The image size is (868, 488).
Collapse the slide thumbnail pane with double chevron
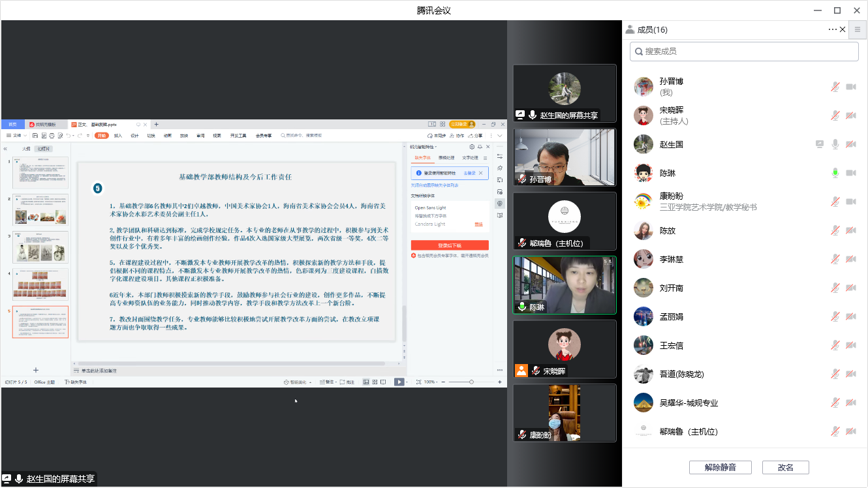tap(6, 149)
